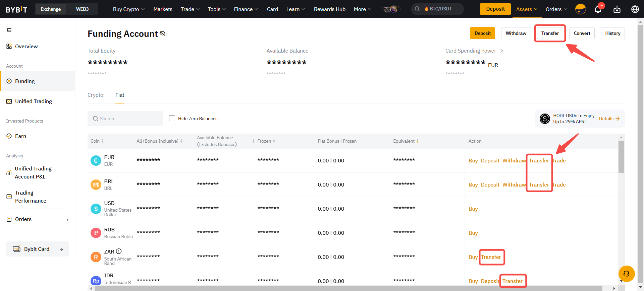Open Unified Trading in sidebar
Viewport: 644px width, 291px height.
point(33,101)
